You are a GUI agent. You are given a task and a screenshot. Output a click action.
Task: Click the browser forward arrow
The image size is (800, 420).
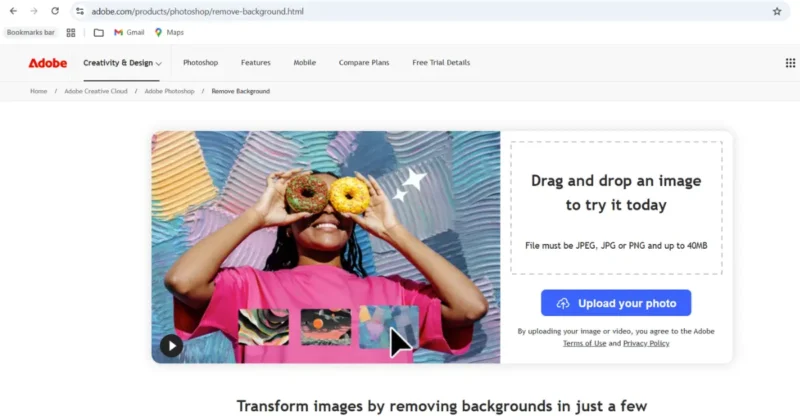point(34,11)
